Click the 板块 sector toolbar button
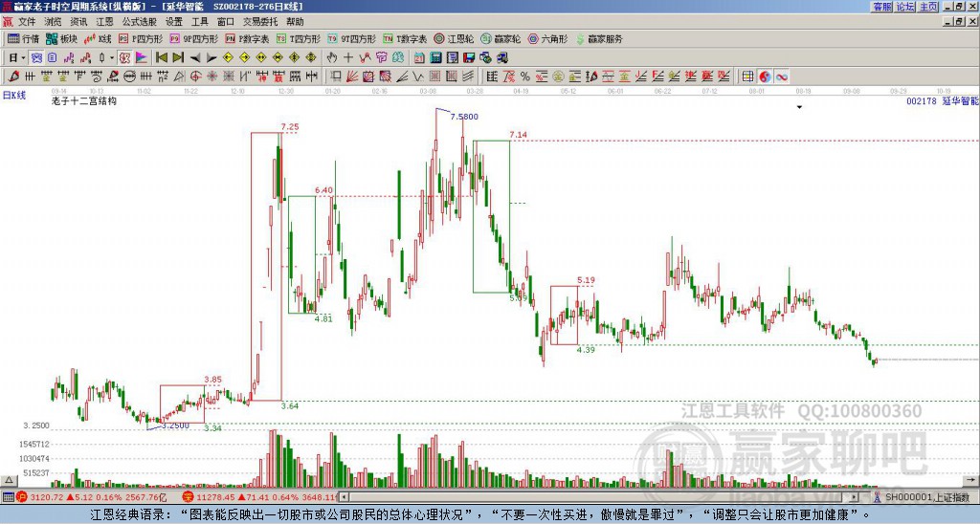 (x=62, y=38)
